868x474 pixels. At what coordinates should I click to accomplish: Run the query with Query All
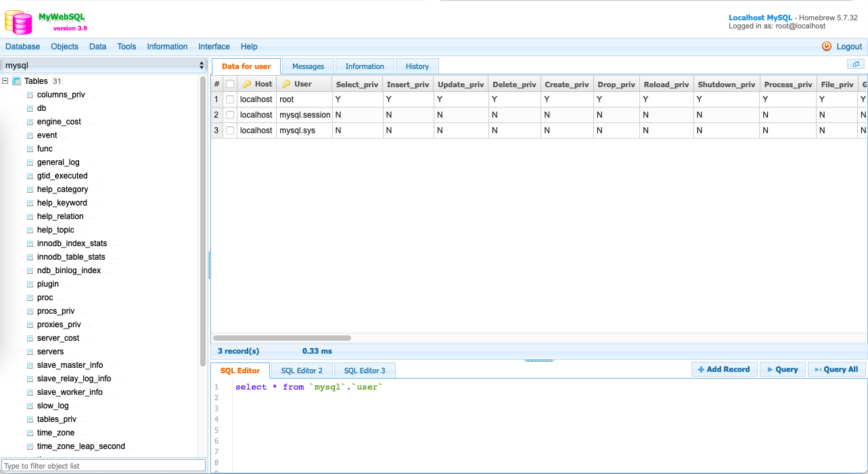(x=835, y=369)
